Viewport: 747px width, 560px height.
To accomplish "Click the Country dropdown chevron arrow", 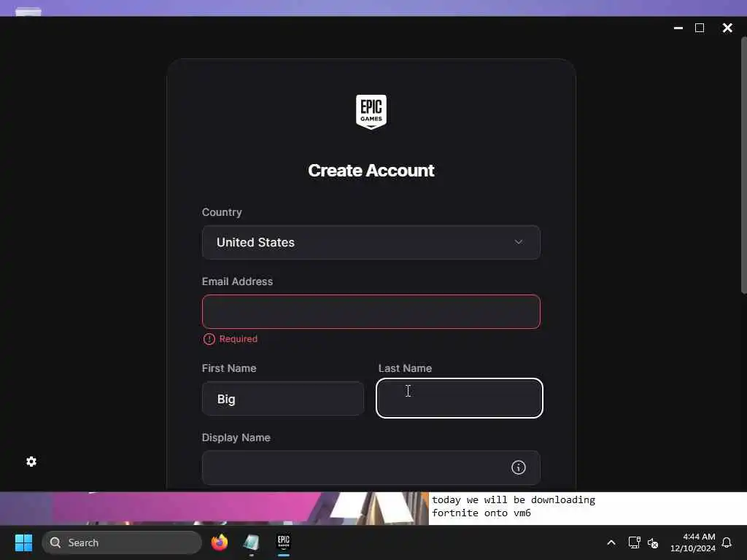I will 519,242.
